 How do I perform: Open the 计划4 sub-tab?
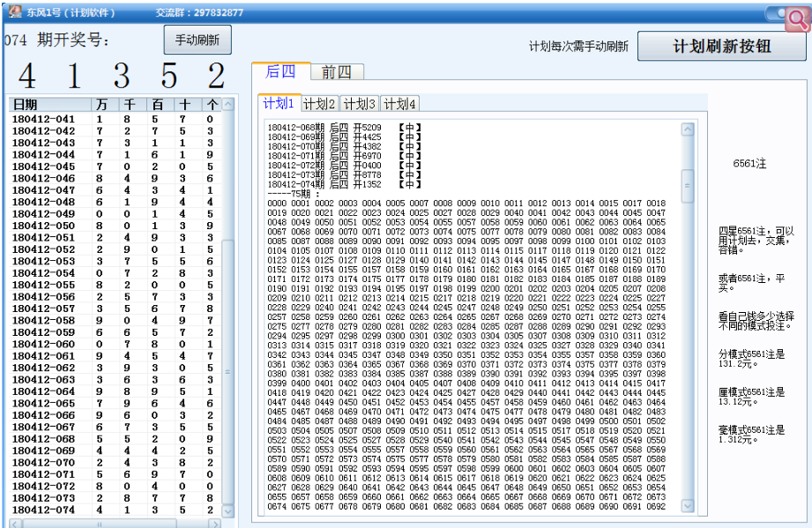pos(400,104)
